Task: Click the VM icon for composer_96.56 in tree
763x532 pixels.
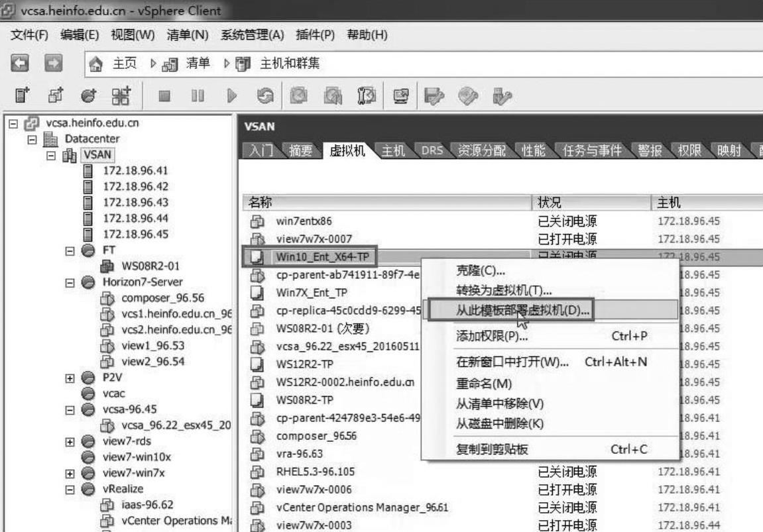Action: [x=107, y=298]
